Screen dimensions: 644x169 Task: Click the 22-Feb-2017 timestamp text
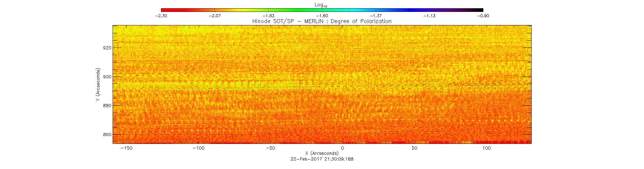322,159
